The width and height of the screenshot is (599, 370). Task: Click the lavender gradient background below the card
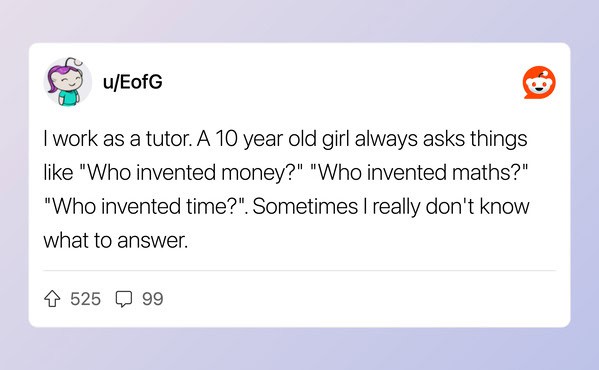[300, 349]
